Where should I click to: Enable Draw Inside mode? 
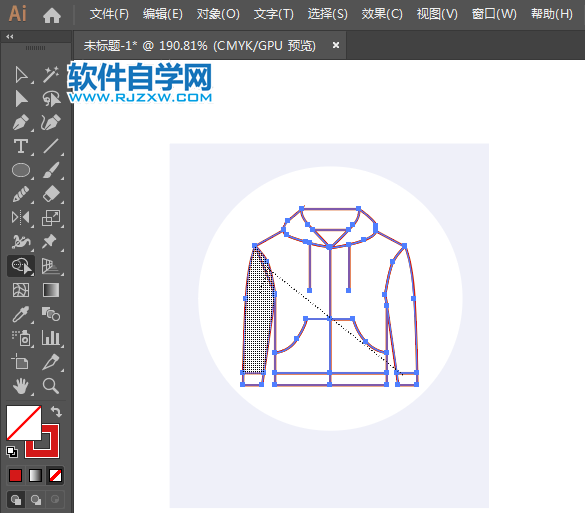coord(55,500)
